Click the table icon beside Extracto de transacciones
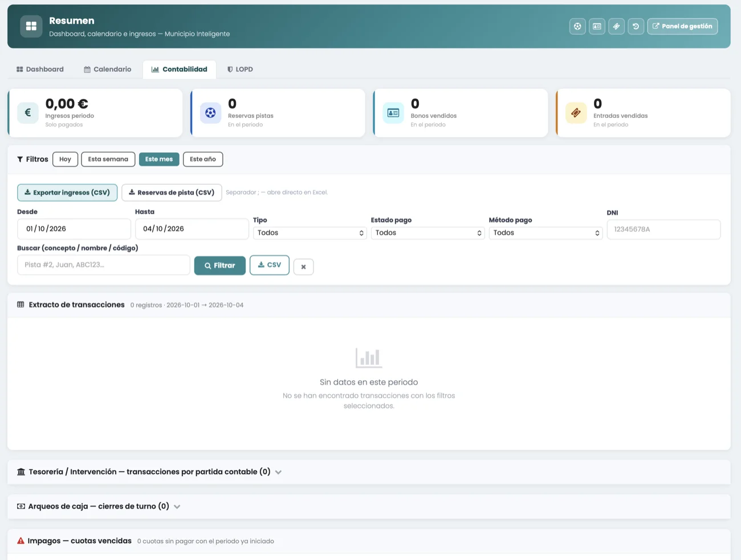 21,305
